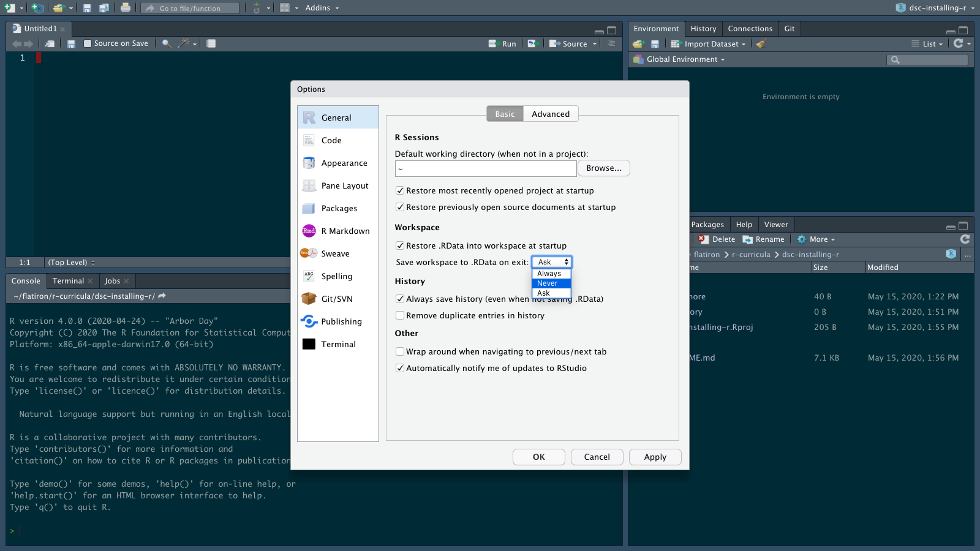Viewport: 980px width, 551px height.
Task: Show document in new window icon
Action: pos(50,43)
